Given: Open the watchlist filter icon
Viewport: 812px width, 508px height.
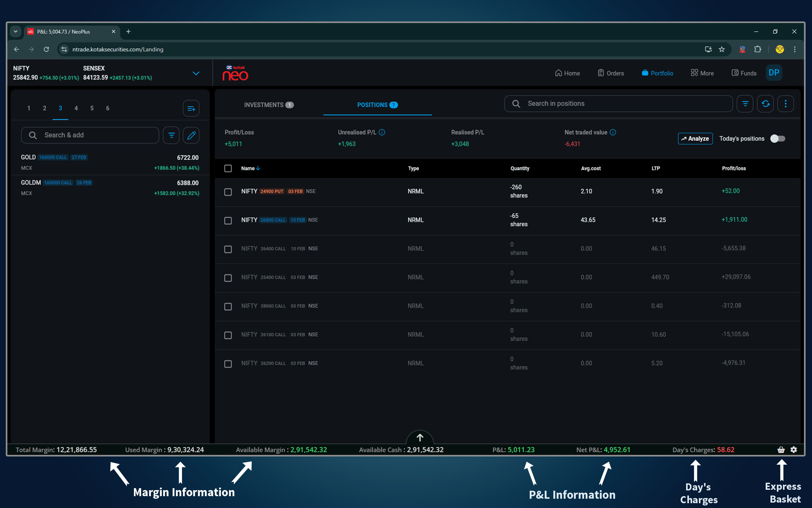Looking at the screenshot, I should 171,135.
